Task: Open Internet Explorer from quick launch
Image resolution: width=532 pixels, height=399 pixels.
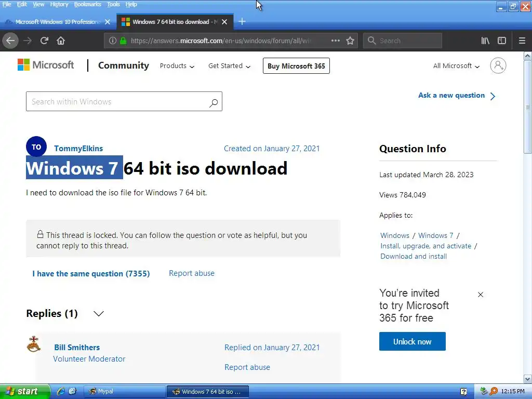Action: click(61, 391)
